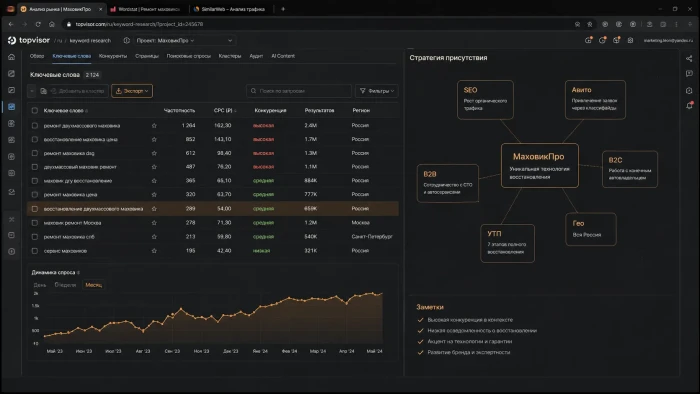Check the row маховик ремонт Москва

tap(34, 223)
